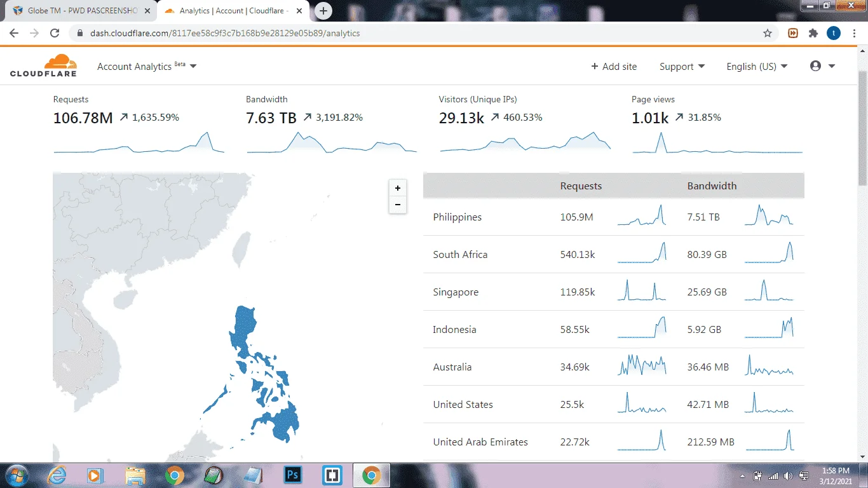Go back using the browser back arrow
Viewport: 868px width, 488px height.
15,33
